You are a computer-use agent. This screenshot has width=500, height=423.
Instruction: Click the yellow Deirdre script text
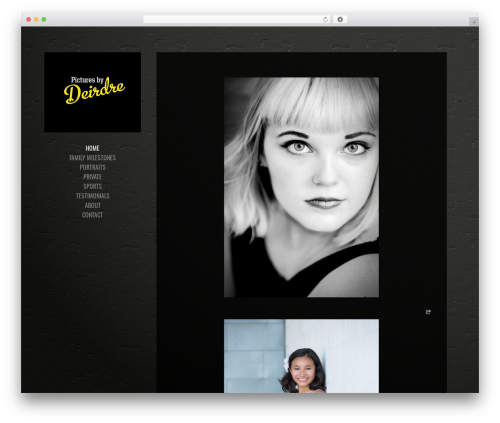click(x=94, y=91)
